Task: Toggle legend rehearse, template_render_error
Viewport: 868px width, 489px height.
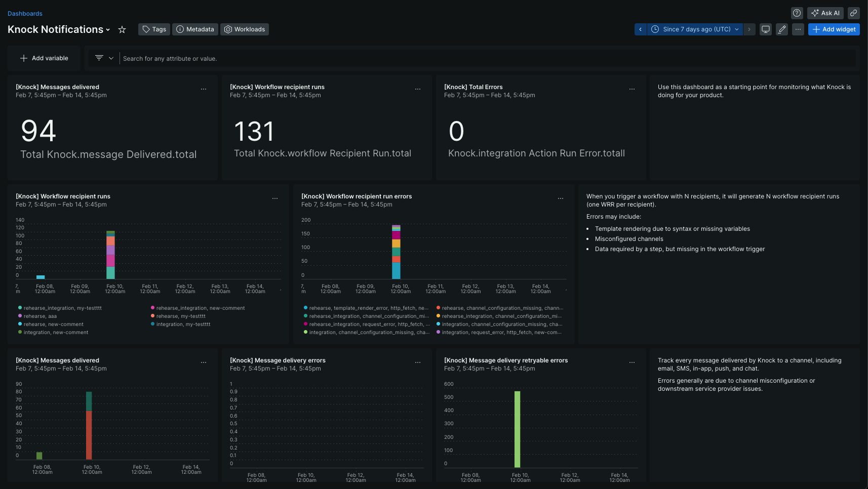Action: click(x=366, y=308)
